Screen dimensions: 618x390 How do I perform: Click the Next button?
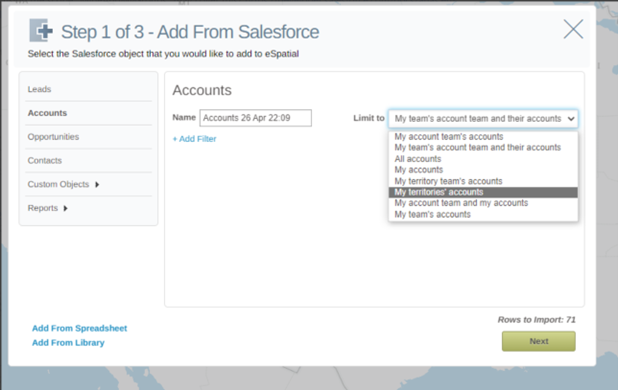(x=538, y=341)
